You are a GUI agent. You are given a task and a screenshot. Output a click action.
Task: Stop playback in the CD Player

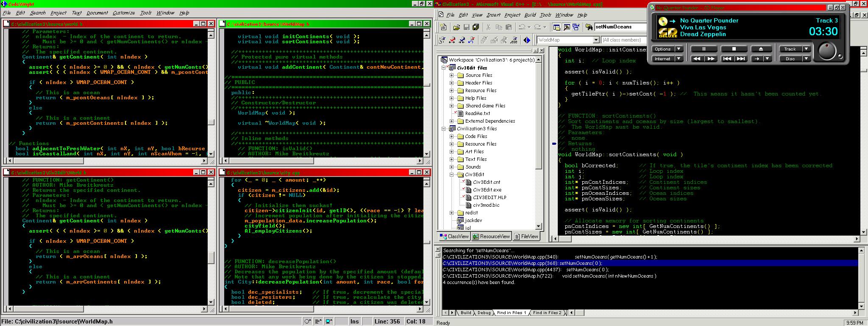point(734,49)
